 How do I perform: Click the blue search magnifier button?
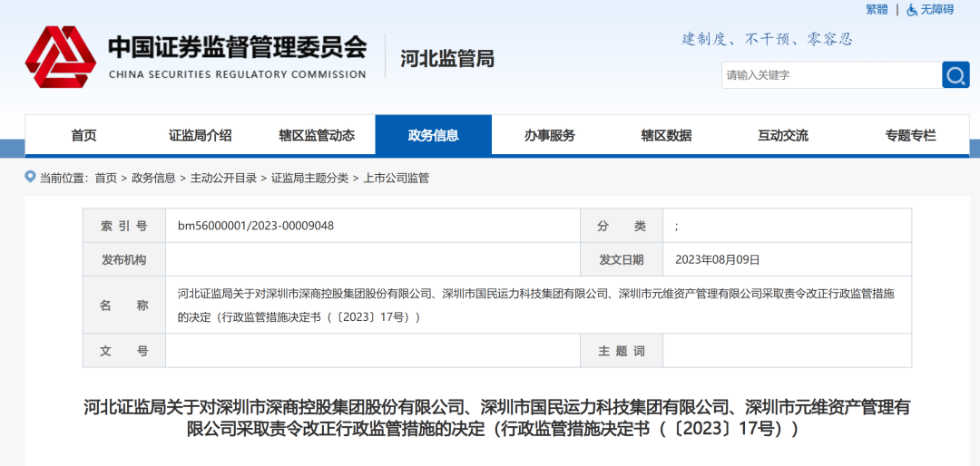(955, 75)
